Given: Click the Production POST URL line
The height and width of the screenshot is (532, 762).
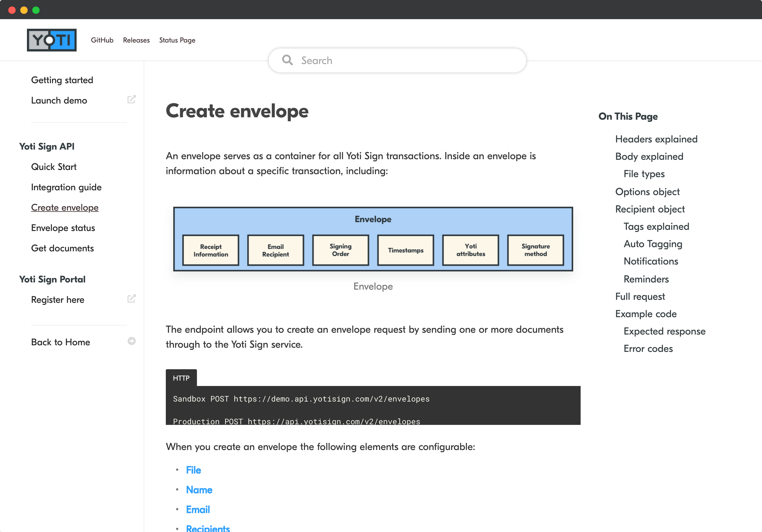Looking at the screenshot, I should pos(296,421).
